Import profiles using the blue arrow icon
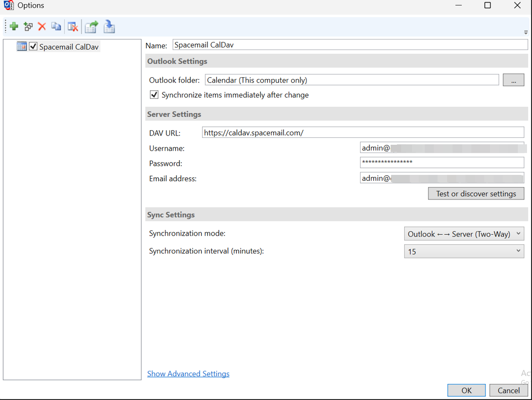 tap(109, 27)
